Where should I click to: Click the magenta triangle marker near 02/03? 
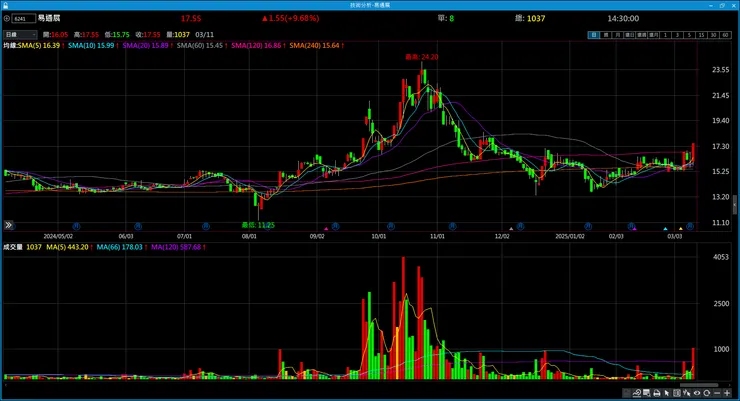pyautogui.click(x=635, y=229)
